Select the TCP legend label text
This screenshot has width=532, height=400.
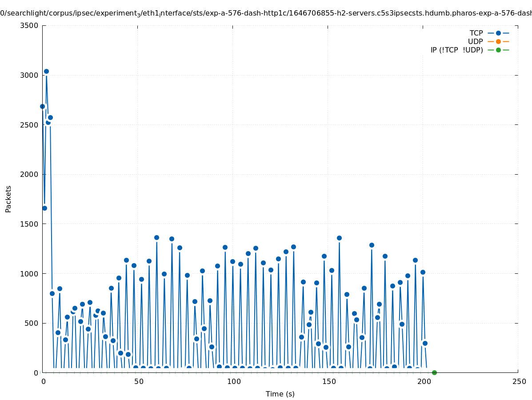pyautogui.click(x=476, y=33)
